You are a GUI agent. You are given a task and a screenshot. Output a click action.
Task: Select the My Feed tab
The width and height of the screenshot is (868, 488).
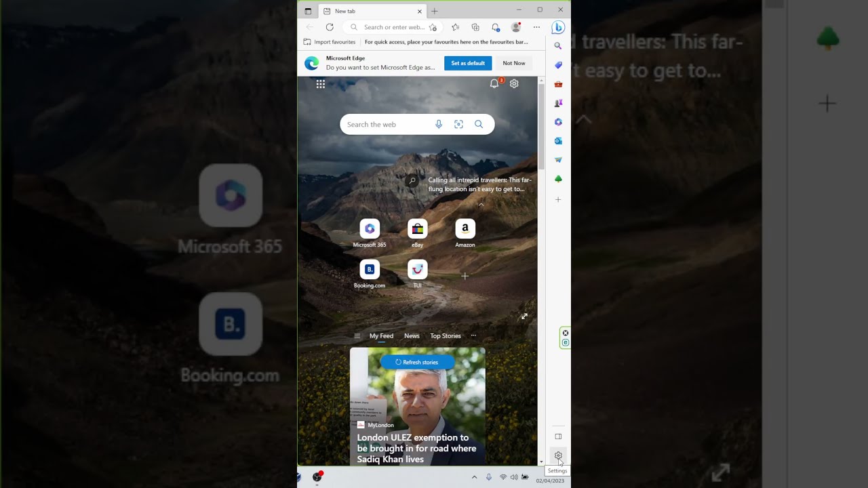(x=381, y=336)
